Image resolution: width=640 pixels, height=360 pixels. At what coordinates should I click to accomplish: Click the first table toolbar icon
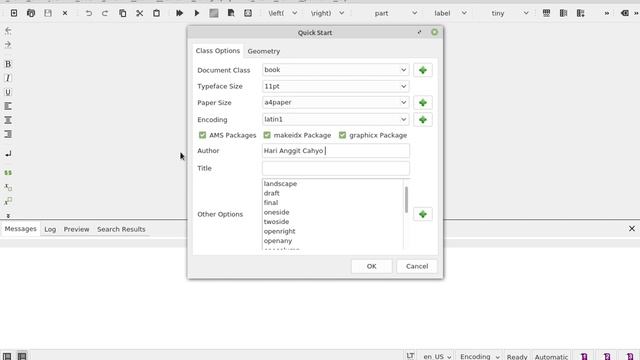547,13
